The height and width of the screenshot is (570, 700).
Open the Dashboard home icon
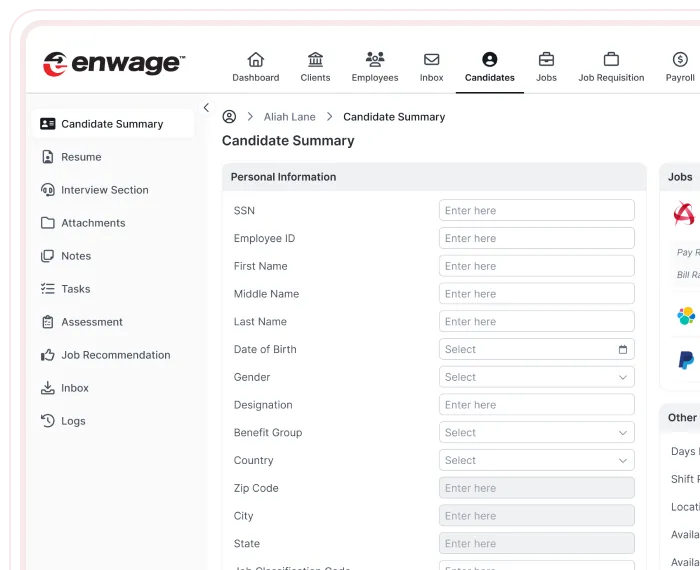[256, 60]
